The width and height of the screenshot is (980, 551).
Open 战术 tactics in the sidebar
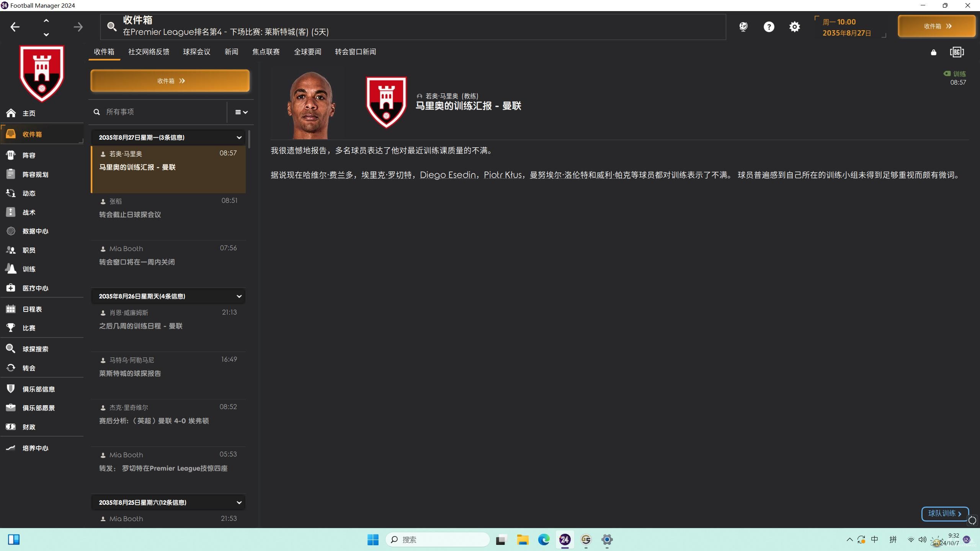[x=42, y=212]
